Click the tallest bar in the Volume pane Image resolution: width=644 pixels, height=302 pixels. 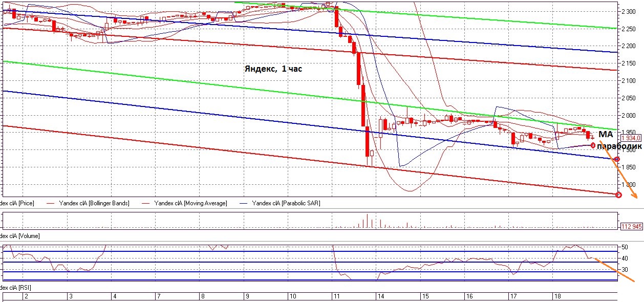(367, 222)
